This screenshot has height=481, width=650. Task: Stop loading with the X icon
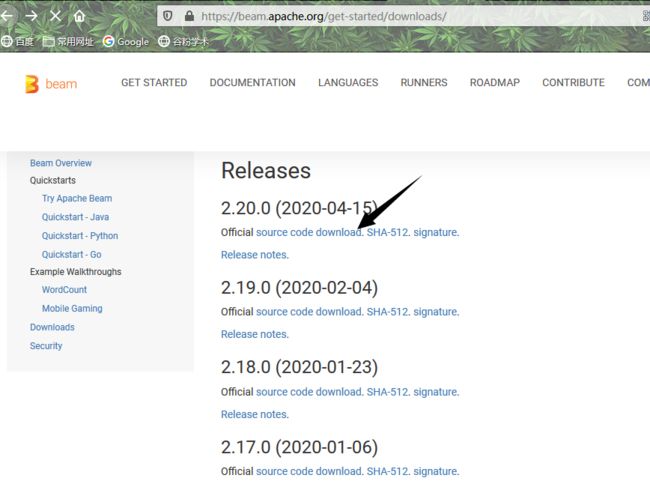click(x=55, y=16)
